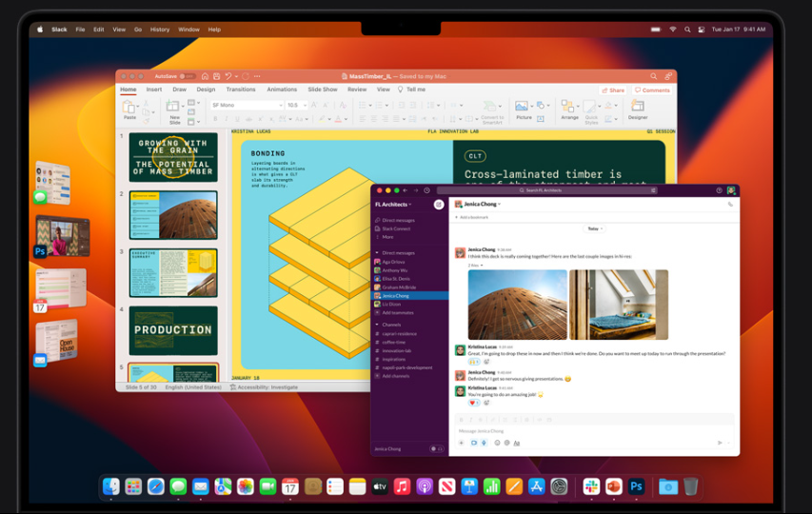The width and height of the screenshot is (812, 514).
Task: Collapse the Slack Direct messages section
Action: tap(377, 252)
